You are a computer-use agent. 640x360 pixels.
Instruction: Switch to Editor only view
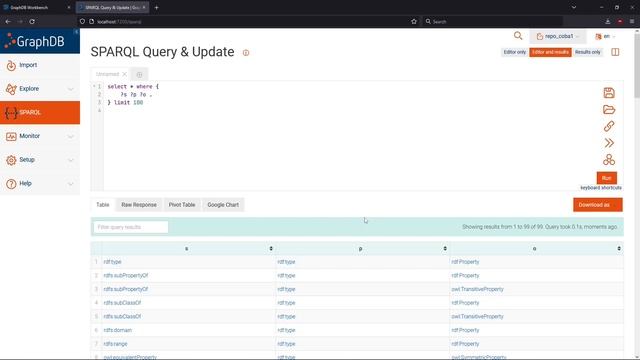(x=515, y=52)
